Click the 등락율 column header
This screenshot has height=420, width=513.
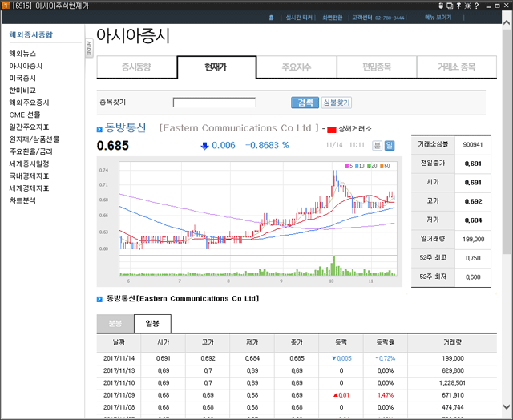(x=386, y=342)
